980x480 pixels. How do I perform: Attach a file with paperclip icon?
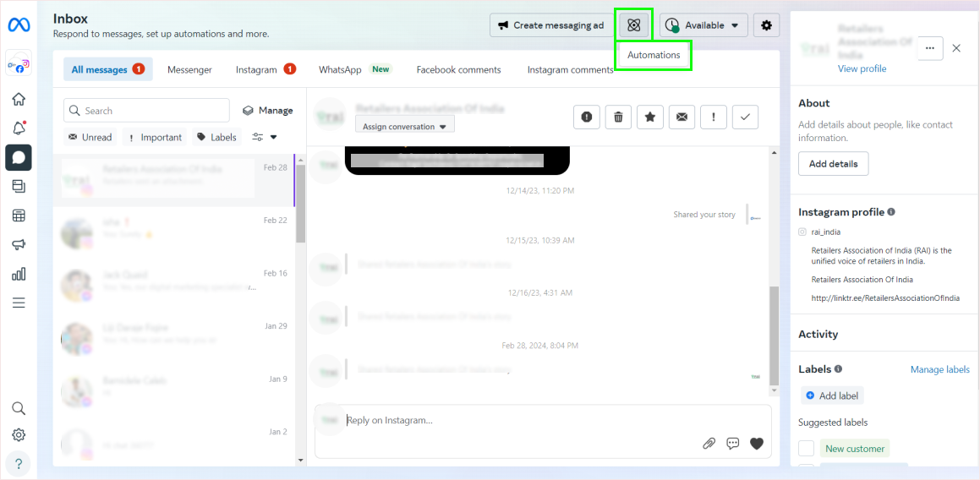point(709,443)
